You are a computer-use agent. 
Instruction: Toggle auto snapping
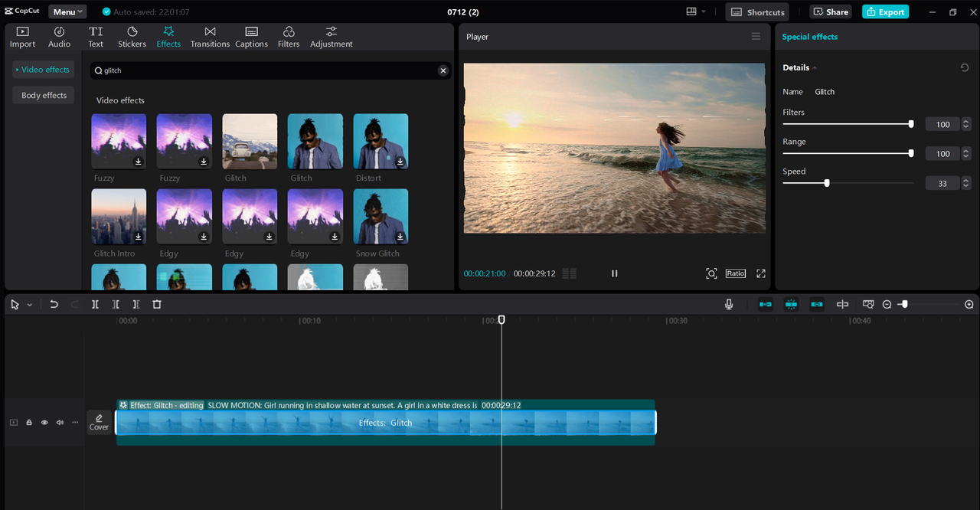[x=791, y=304]
